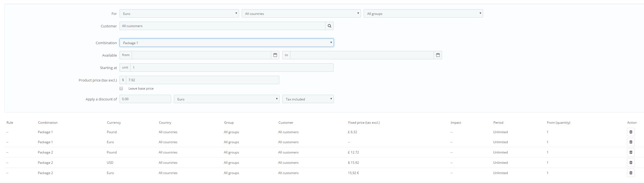This screenshot has height=183, width=644.
Task: Click the Currency column header
Action: [x=114, y=123]
